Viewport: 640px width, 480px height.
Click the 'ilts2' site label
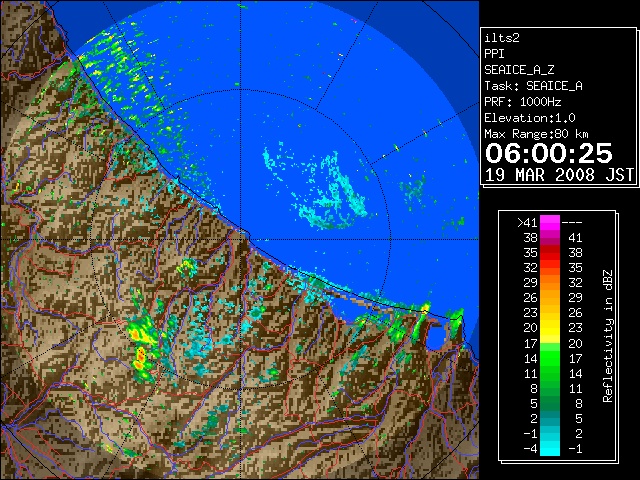[502, 38]
